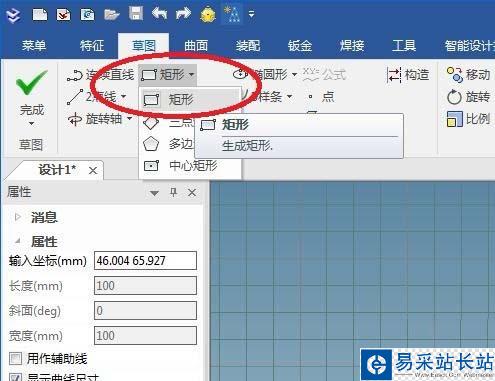The height and width of the screenshot is (381, 495).
Task: Pin the 属性 panel
Action: [x=173, y=192]
